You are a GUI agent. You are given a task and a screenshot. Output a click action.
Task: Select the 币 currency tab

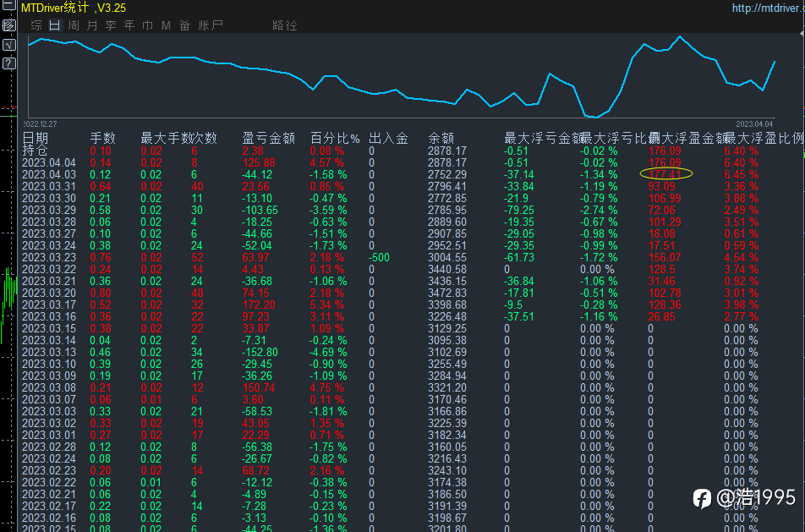[x=147, y=25]
